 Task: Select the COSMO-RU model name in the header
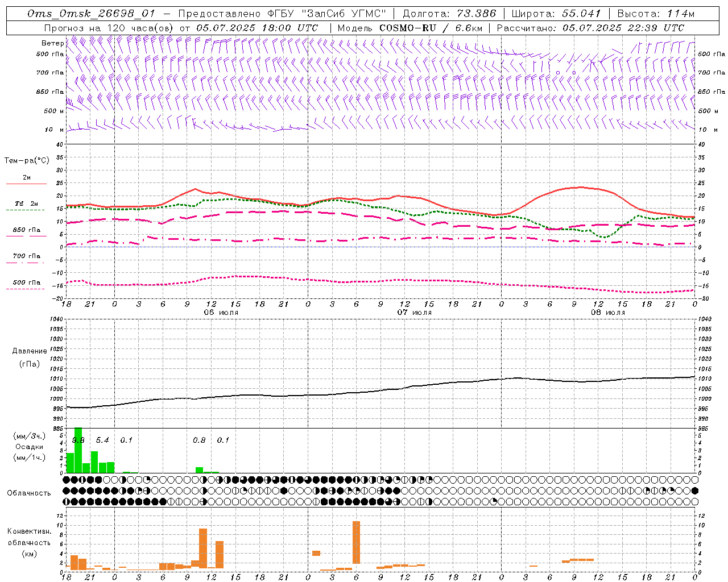(x=408, y=28)
